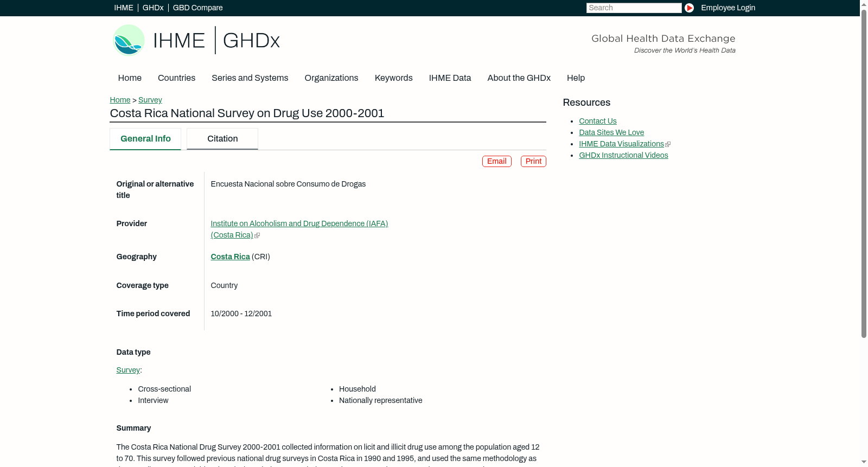Click 'Interview' list item
868x467 pixels.
[x=153, y=400]
